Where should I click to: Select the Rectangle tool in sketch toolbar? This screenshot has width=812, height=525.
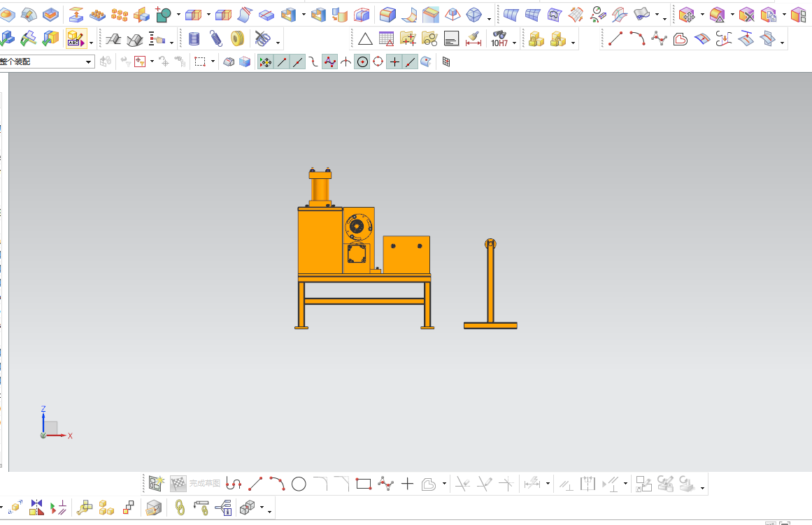(364, 484)
